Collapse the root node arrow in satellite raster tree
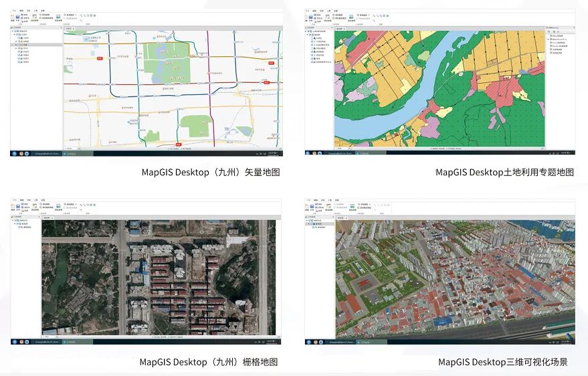Viewport: 588px width, 376px height. click(13, 220)
